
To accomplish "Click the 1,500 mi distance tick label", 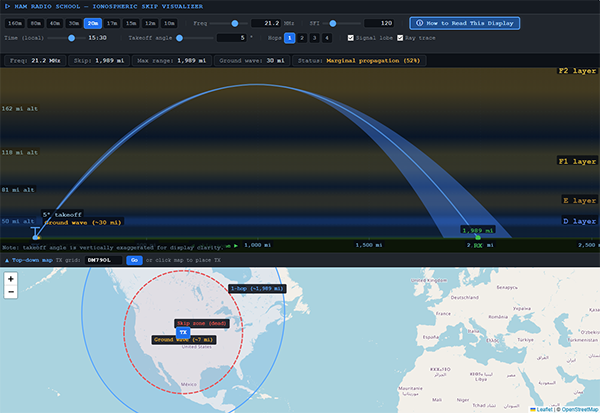I will point(369,245).
